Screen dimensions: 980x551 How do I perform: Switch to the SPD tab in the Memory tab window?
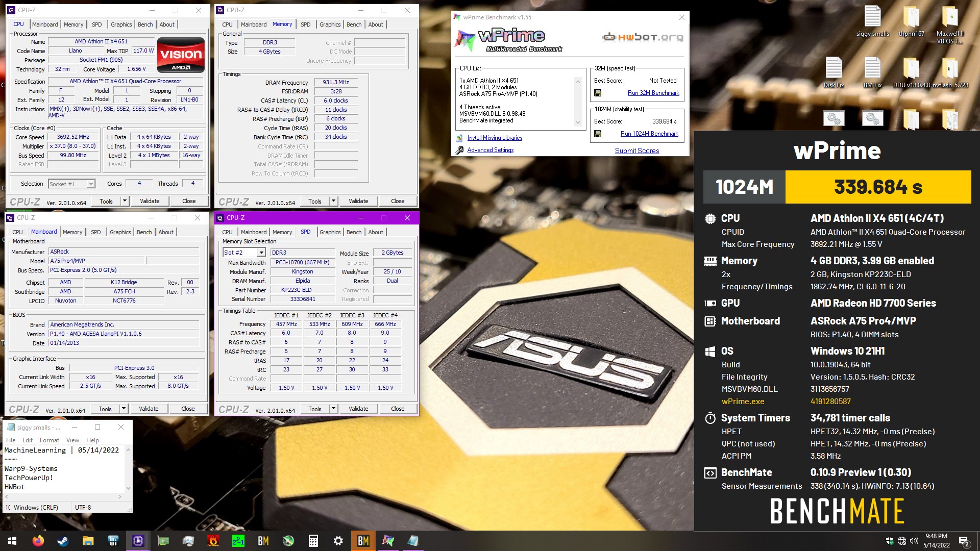point(306,24)
